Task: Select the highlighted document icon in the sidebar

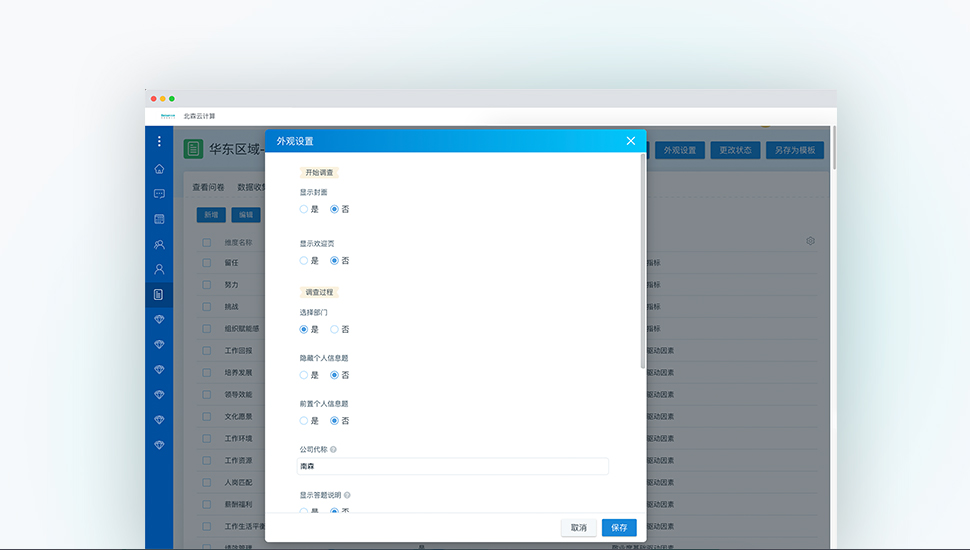Action: pyautogui.click(x=159, y=294)
